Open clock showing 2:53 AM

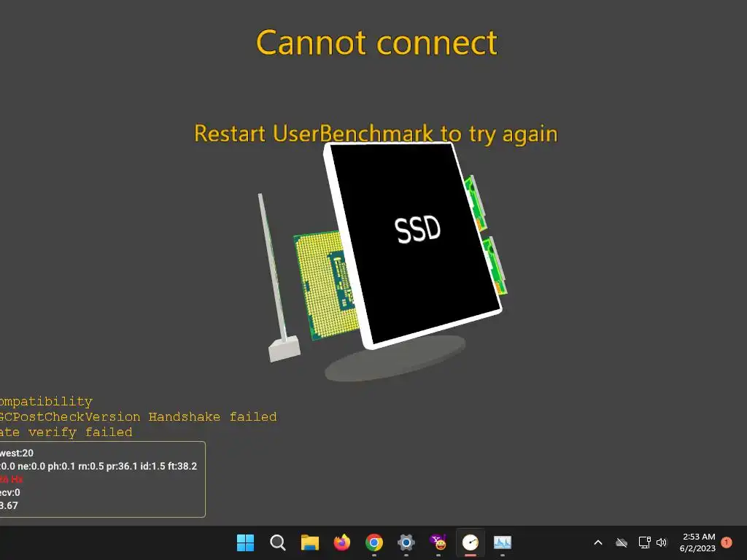pos(697,542)
